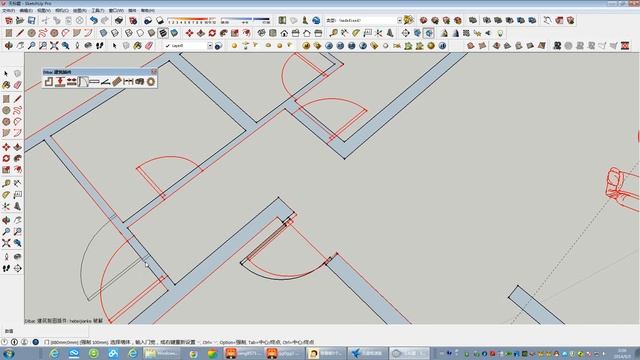The width and height of the screenshot is (640, 360).
Task: Click the 数值 measurements label
Action: (9, 331)
